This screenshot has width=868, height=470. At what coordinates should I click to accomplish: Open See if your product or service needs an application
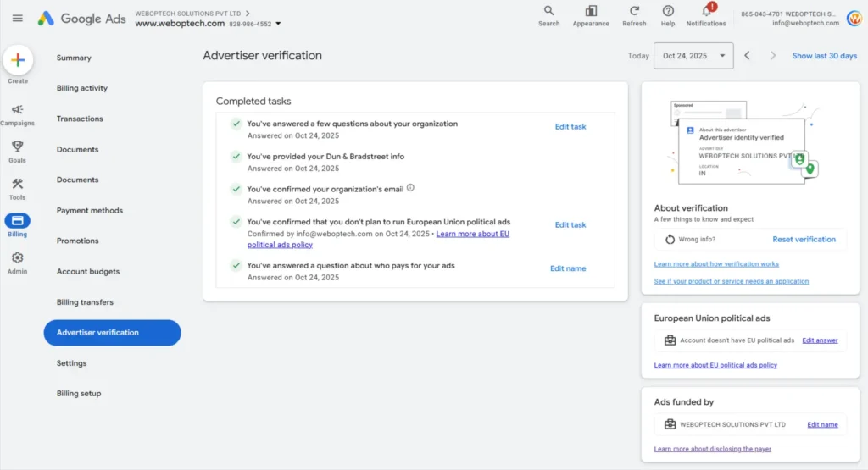(732, 281)
